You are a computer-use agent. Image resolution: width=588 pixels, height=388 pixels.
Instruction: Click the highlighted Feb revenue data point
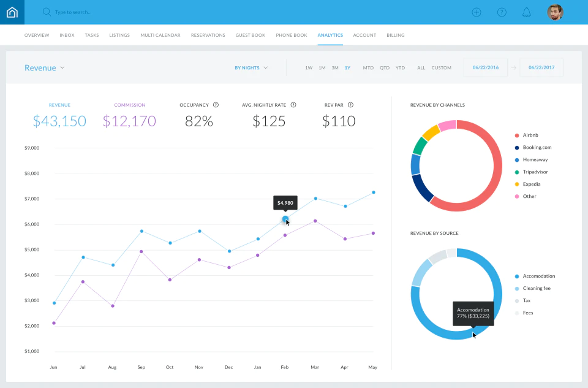pos(285,219)
